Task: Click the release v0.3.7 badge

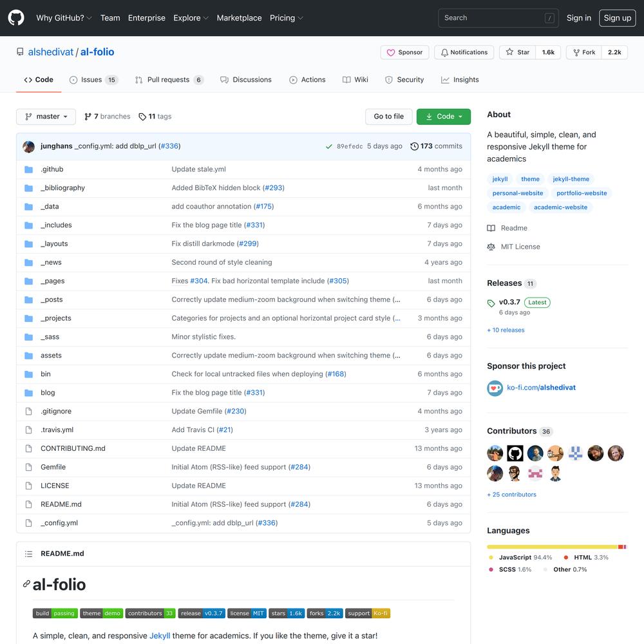Action: 201,613
